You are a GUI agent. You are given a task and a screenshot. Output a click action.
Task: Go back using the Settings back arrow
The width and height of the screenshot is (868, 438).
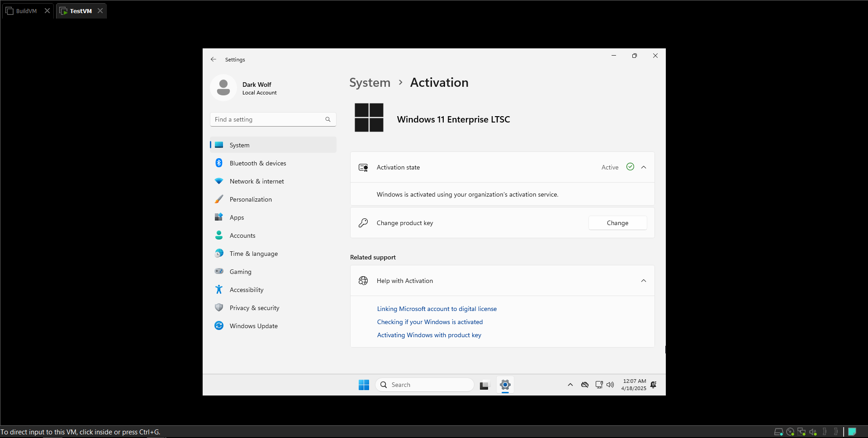(x=213, y=59)
